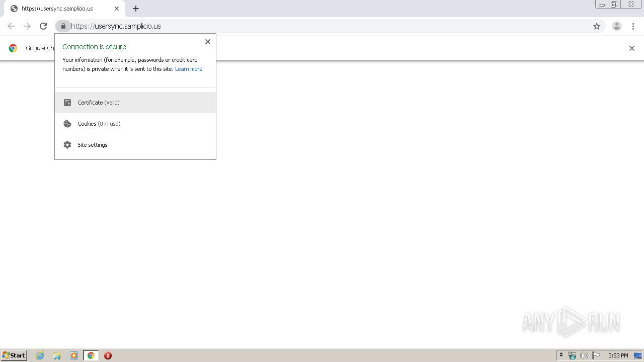Open a new tab with plus button
This screenshot has width=644, height=362.
[x=136, y=9]
